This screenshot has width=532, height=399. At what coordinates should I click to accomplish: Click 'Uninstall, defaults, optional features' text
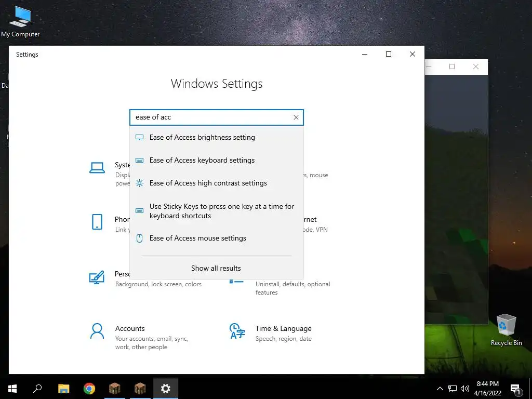pos(292,288)
